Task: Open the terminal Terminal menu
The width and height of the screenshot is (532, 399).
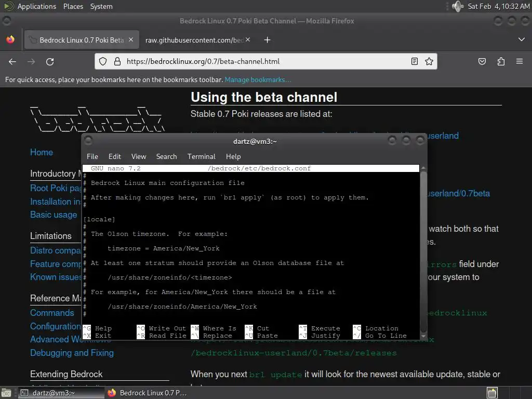Action: (202, 156)
